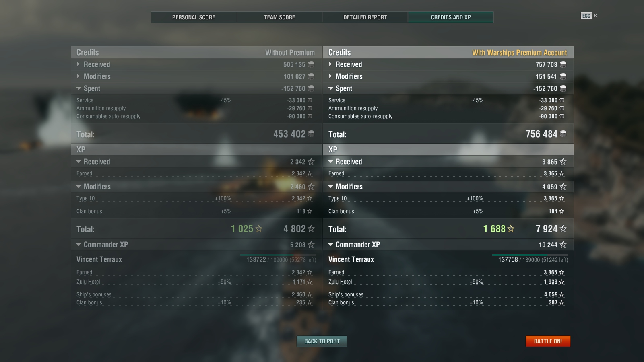
Task: Click the Back to Port button
Action: coord(322,341)
